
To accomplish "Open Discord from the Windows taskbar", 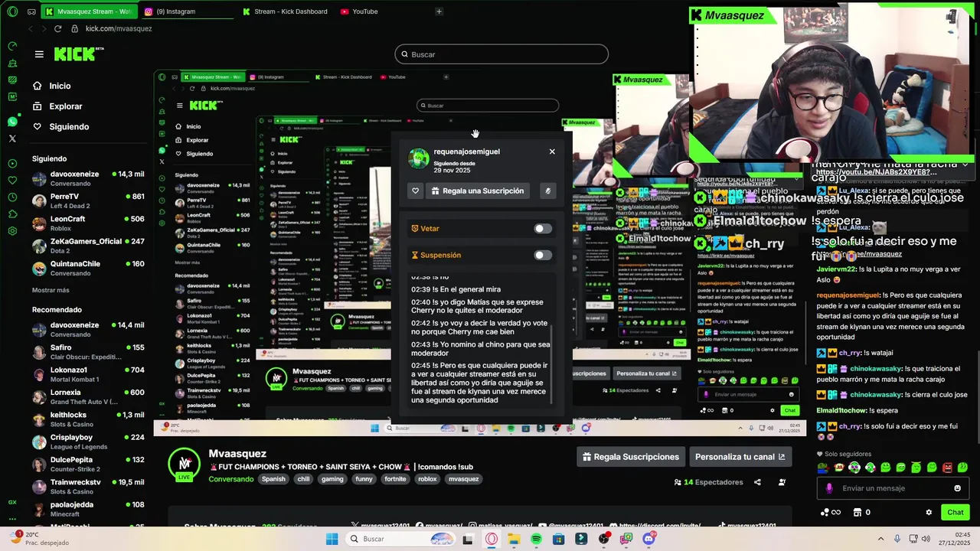I will 649,539.
